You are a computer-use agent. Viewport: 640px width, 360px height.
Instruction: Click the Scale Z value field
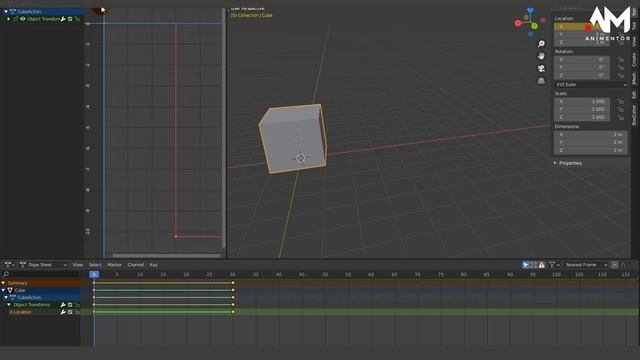581,117
